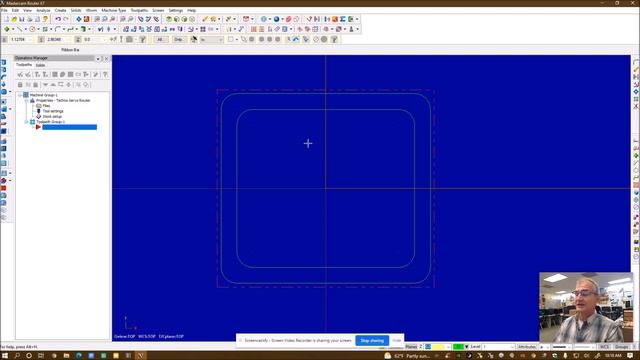Click the Print icon
Screen dimensions: 640x360
(x=30, y=19)
